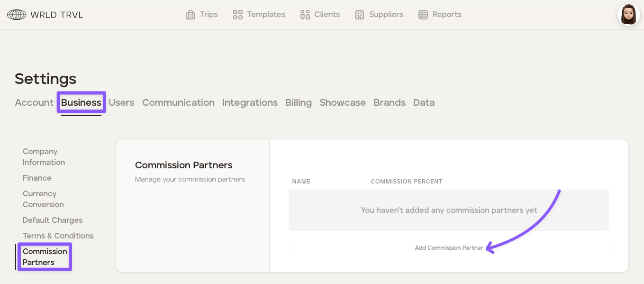Open Company Information in the sidebar

[44, 157]
